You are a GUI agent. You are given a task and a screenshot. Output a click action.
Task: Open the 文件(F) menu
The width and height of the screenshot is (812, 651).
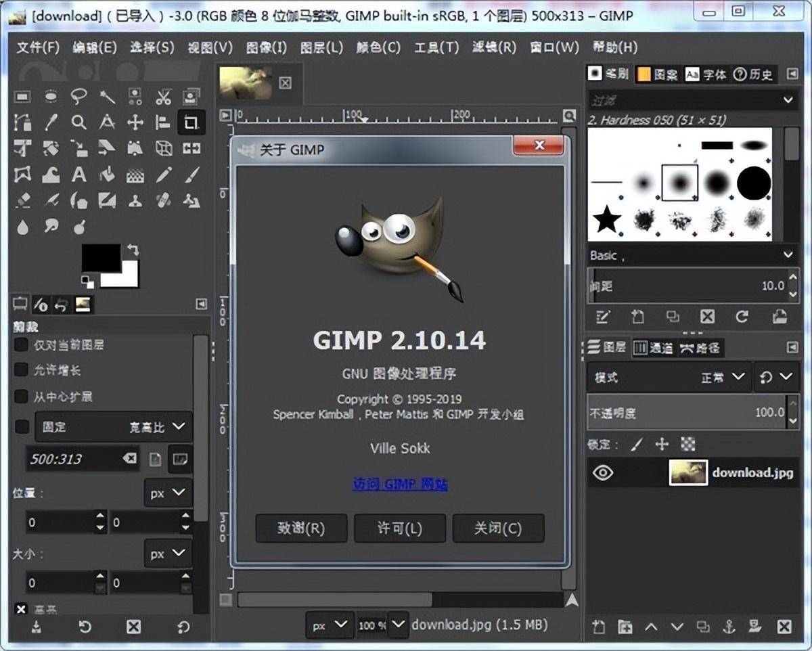(x=38, y=47)
